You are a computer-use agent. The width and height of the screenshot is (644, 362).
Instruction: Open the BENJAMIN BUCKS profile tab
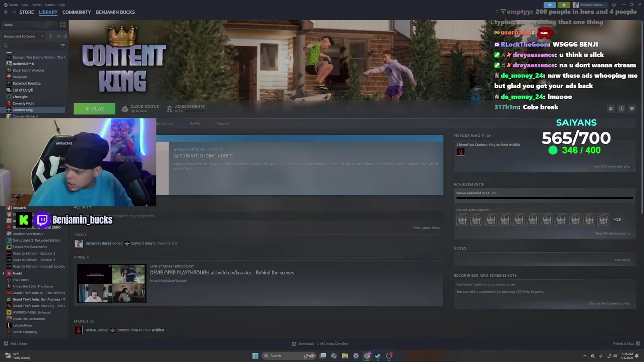click(x=115, y=12)
